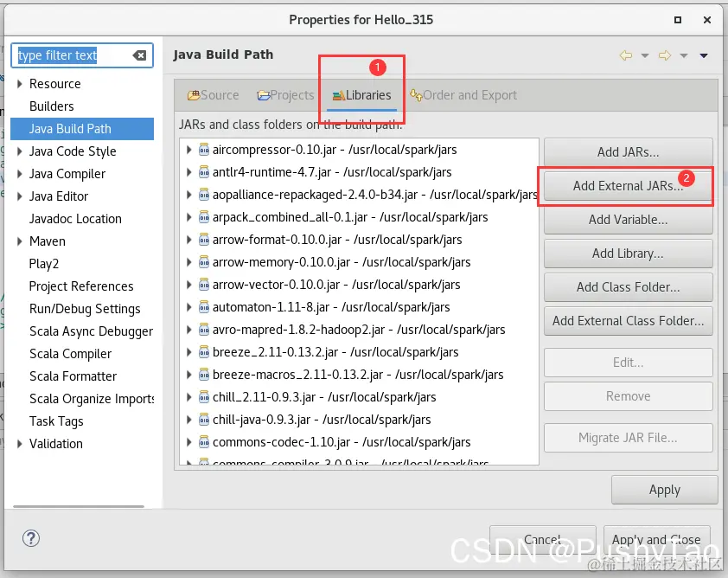Viewport: 728px width, 578px height.
Task: Click Add External Class Folder... button
Action: (629, 321)
